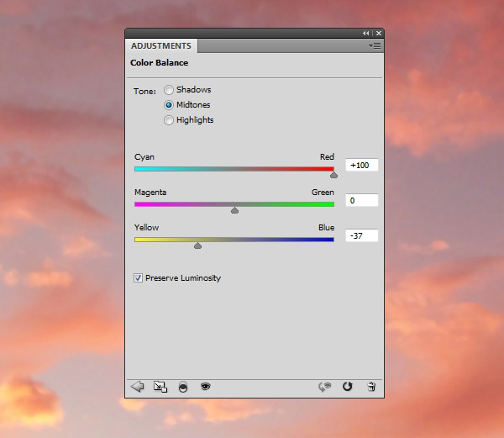Click the Yellow-Blue value field showing -37
Screen dimensions: 504x438
pos(361,236)
